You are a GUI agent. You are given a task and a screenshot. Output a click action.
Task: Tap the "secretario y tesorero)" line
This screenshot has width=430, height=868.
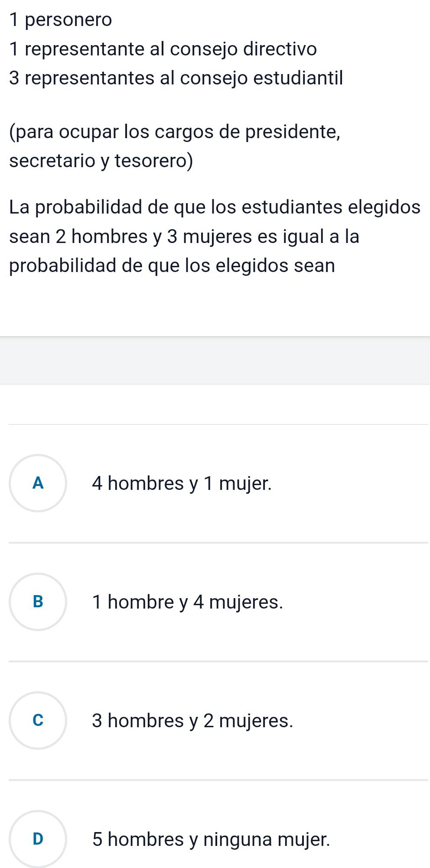pos(101,161)
